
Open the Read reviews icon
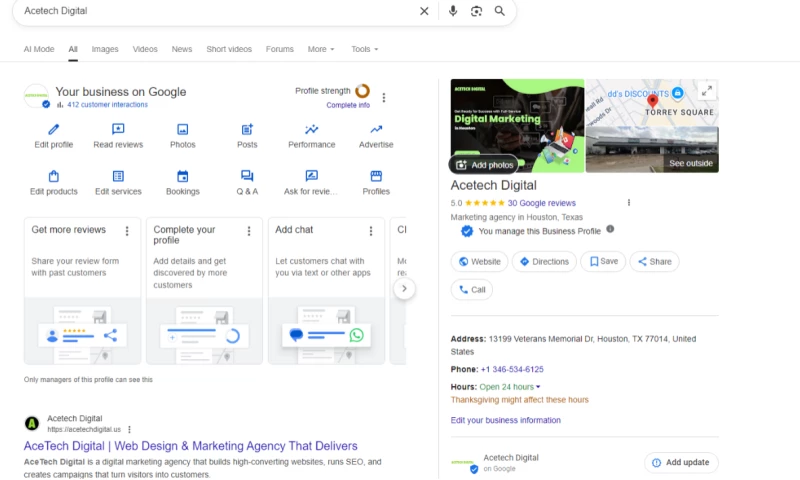[118, 129]
